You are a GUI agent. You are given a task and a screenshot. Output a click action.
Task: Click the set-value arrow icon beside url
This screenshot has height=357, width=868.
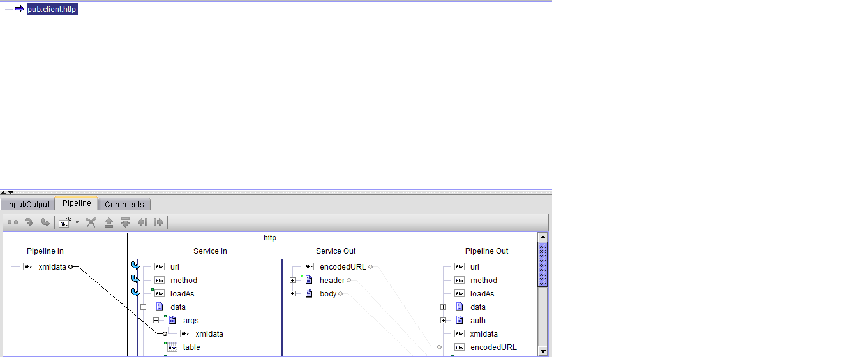[x=135, y=266]
